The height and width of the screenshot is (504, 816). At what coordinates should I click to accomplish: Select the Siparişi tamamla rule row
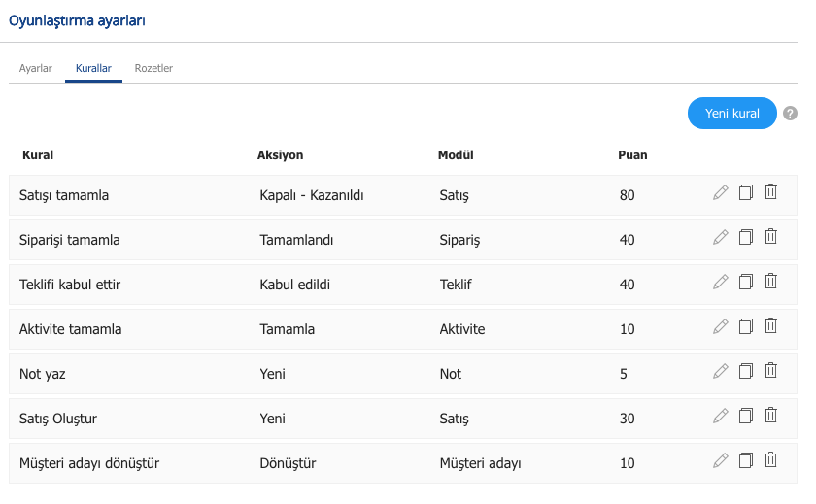coord(403,240)
